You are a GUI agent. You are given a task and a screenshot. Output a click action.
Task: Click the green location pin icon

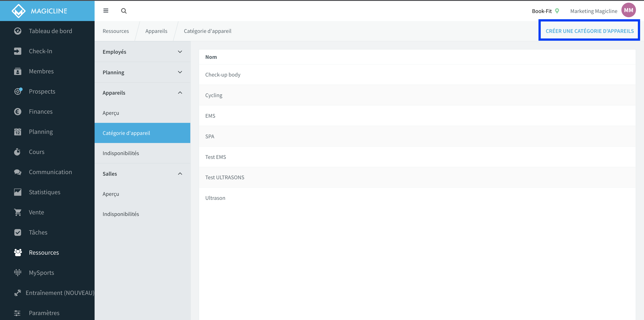point(557,11)
